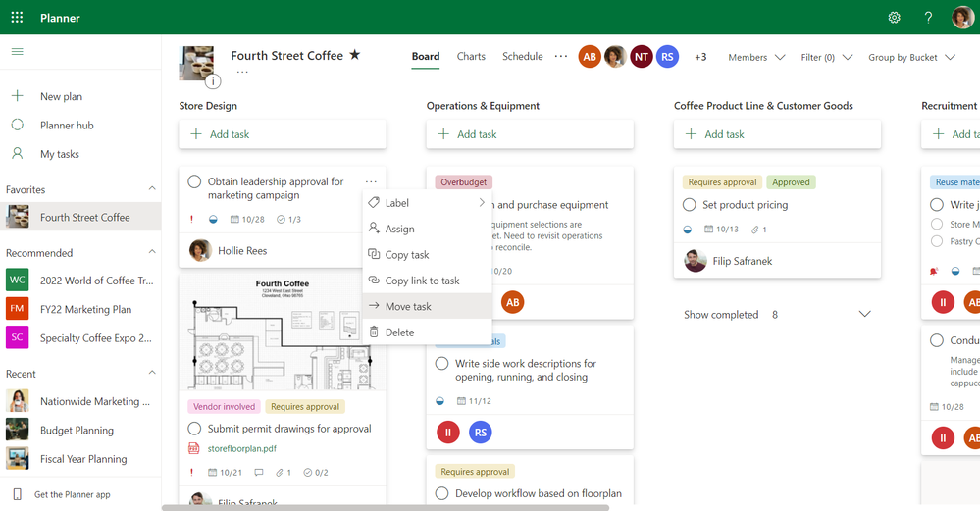Click the RS member avatar in header
Viewport: 980px width, 511px height.
pos(667,57)
